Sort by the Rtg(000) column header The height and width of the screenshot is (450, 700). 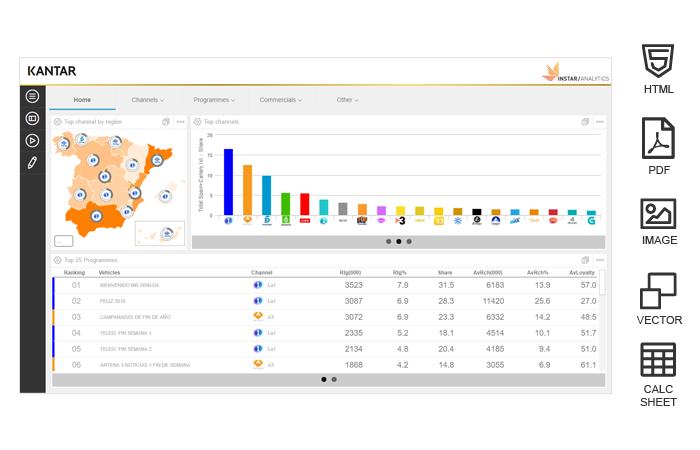click(x=349, y=272)
